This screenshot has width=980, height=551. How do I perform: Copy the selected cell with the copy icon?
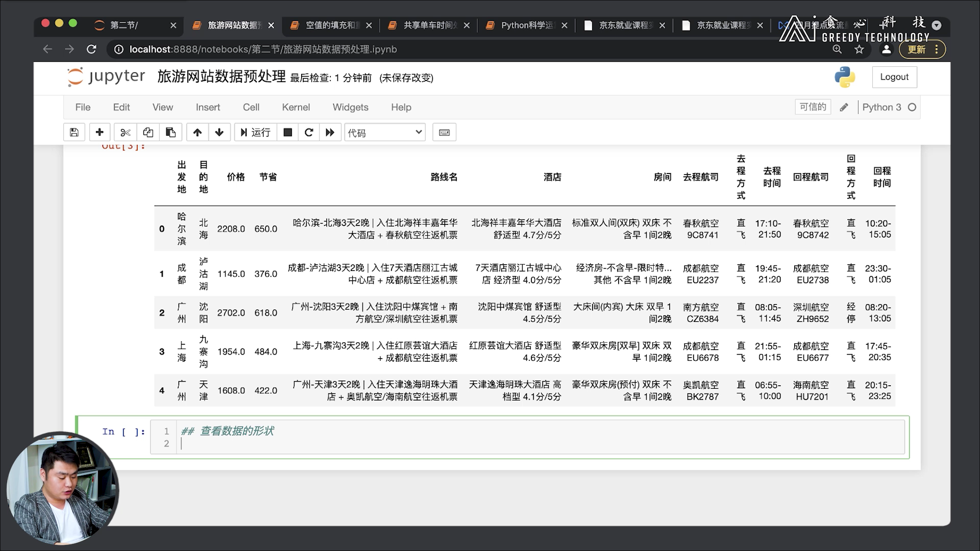click(148, 132)
